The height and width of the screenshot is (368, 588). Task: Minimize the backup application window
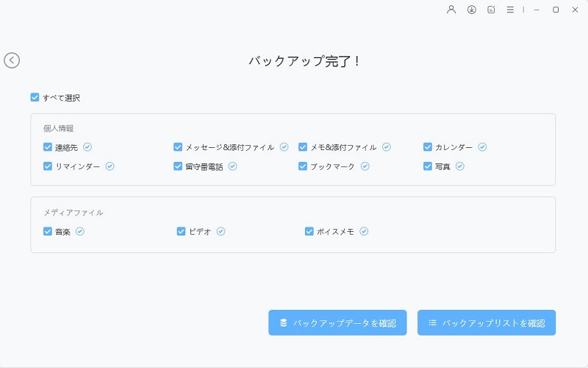click(x=537, y=10)
